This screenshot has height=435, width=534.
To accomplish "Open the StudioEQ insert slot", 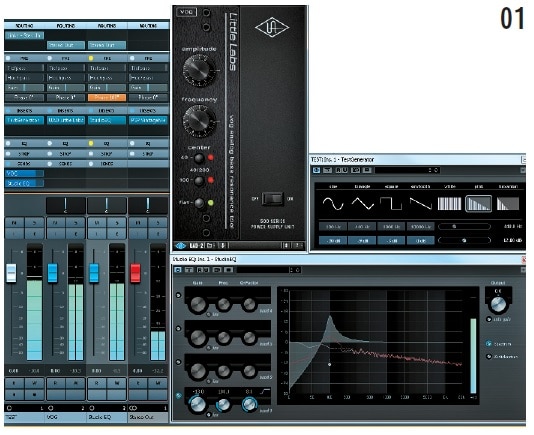I will [107, 120].
